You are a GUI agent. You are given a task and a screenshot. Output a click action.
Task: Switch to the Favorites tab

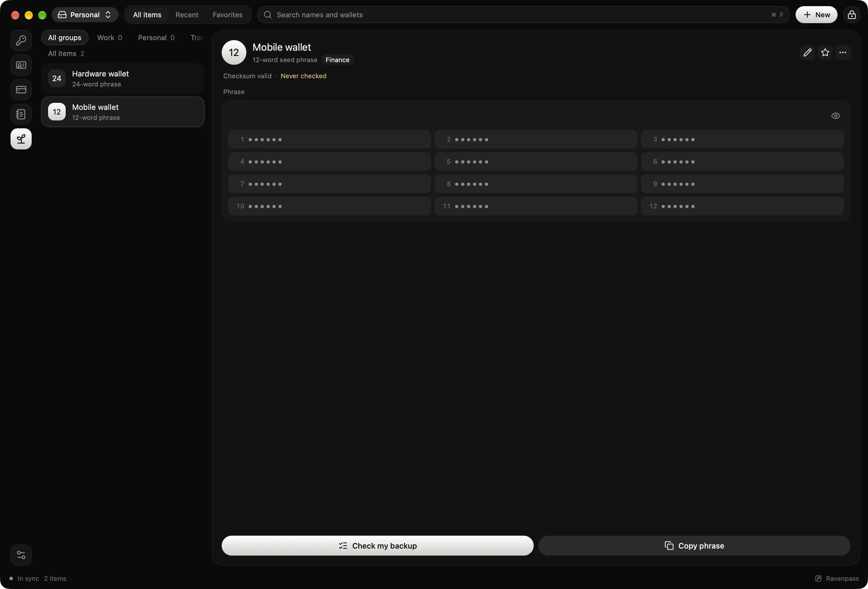pyautogui.click(x=228, y=15)
